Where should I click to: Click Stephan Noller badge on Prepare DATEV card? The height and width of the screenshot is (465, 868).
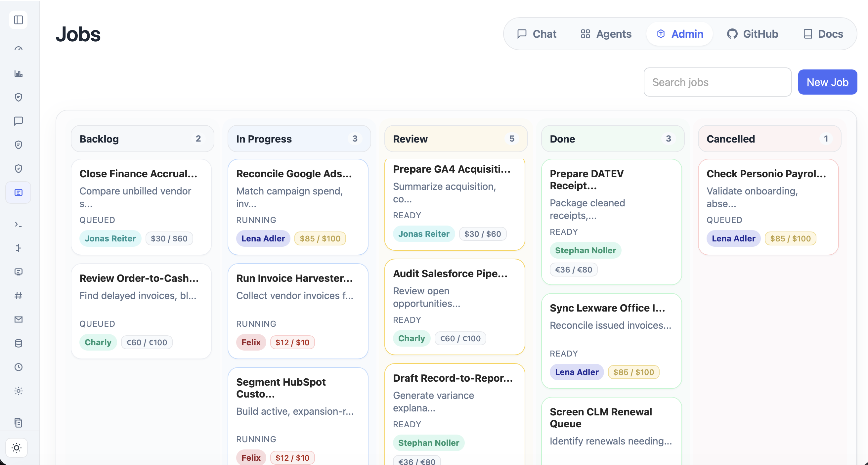pyautogui.click(x=586, y=250)
